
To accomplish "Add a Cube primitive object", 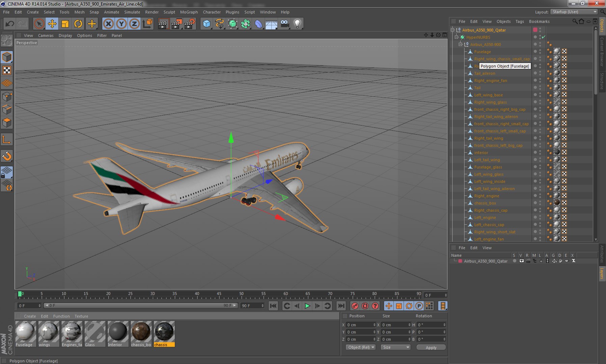I will point(206,24).
